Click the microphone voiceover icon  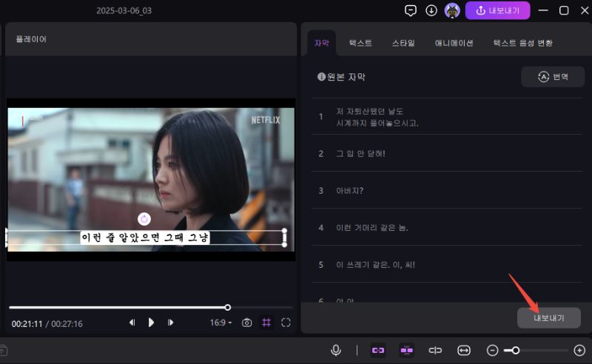pos(336,351)
